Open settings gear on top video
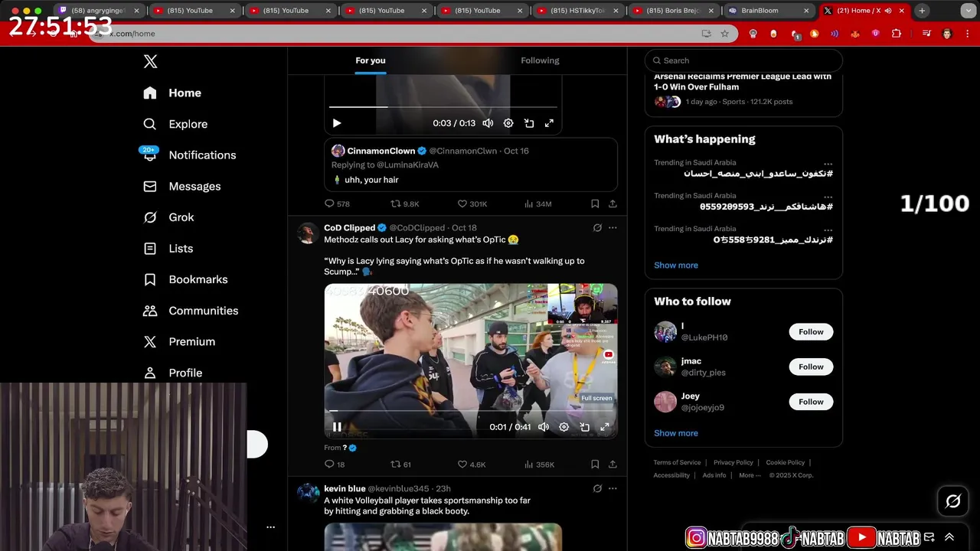Screen dimensions: 980x551 point(508,123)
